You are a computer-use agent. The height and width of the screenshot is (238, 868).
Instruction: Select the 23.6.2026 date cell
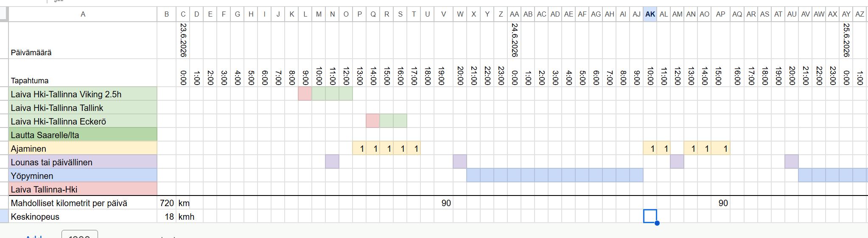click(x=183, y=41)
